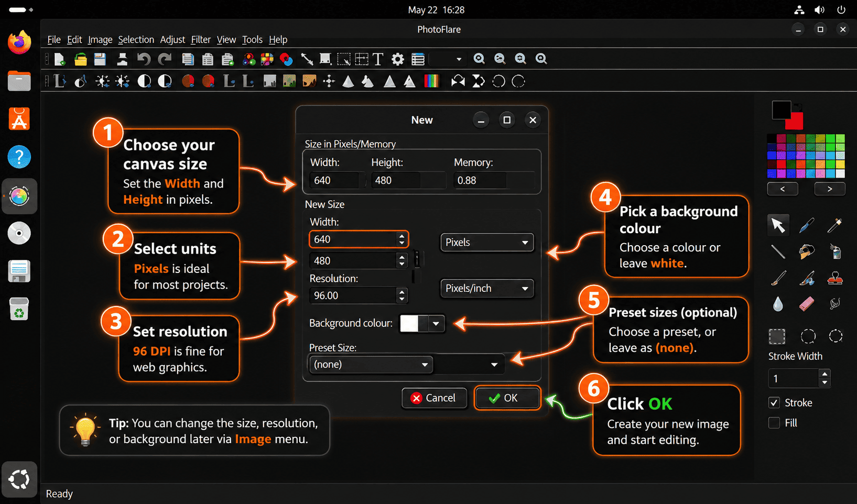Click the Show Applications Ubuntu icon
The height and width of the screenshot is (504, 857).
[x=19, y=479]
